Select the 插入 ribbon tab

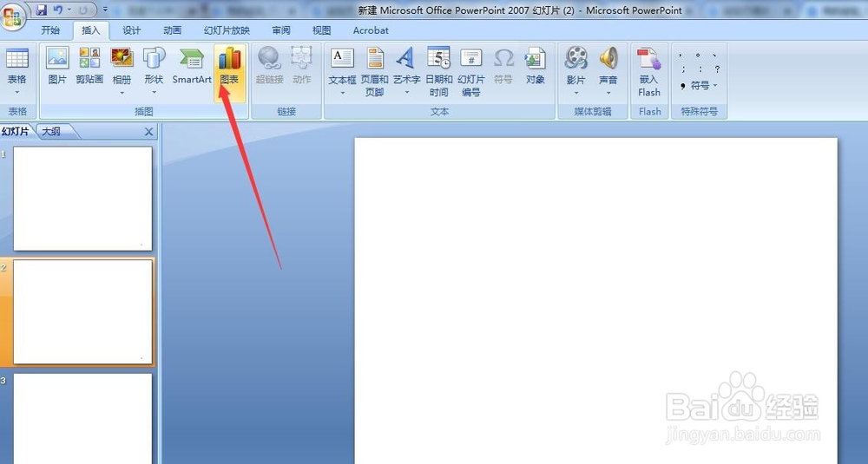pyautogui.click(x=91, y=30)
